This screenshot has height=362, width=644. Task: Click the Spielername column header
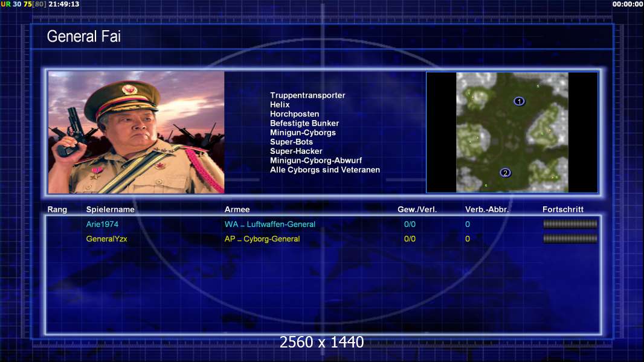point(111,209)
